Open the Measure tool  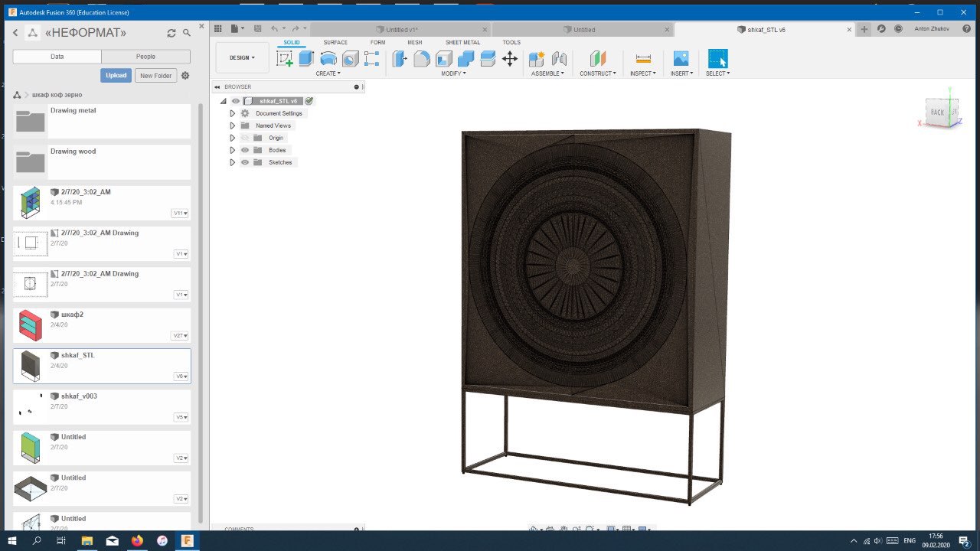pyautogui.click(x=643, y=59)
